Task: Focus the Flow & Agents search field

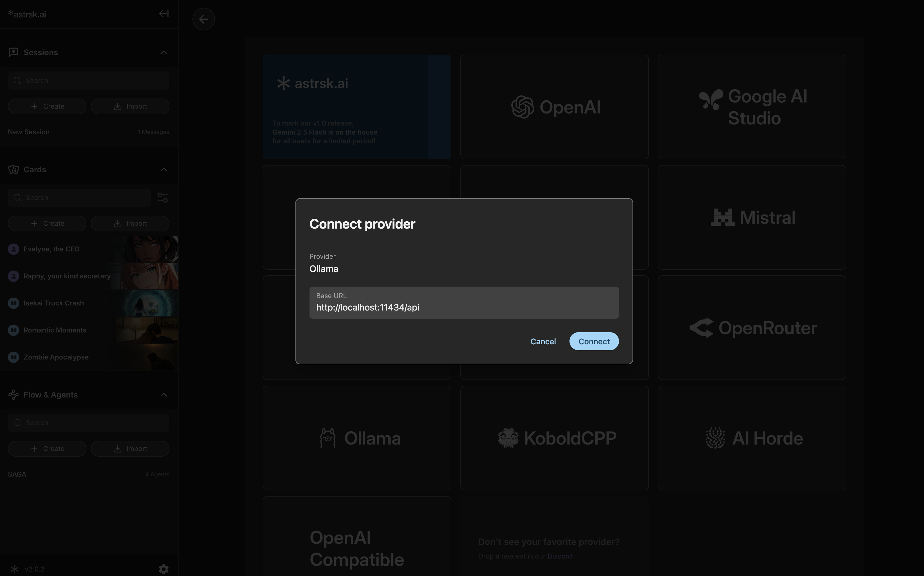Action: (x=88, y=423)
